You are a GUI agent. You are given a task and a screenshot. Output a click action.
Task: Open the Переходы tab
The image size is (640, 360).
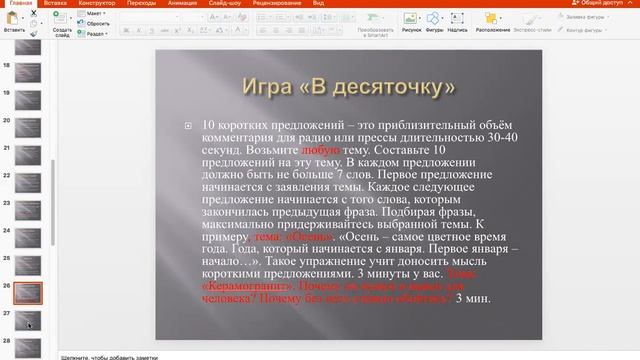141,3
